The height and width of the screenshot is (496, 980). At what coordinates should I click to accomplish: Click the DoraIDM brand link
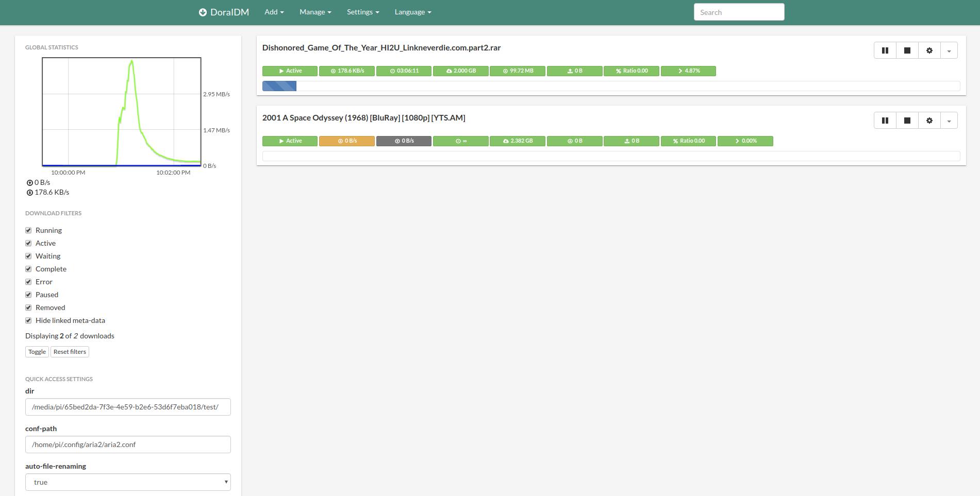coord(224,12)
